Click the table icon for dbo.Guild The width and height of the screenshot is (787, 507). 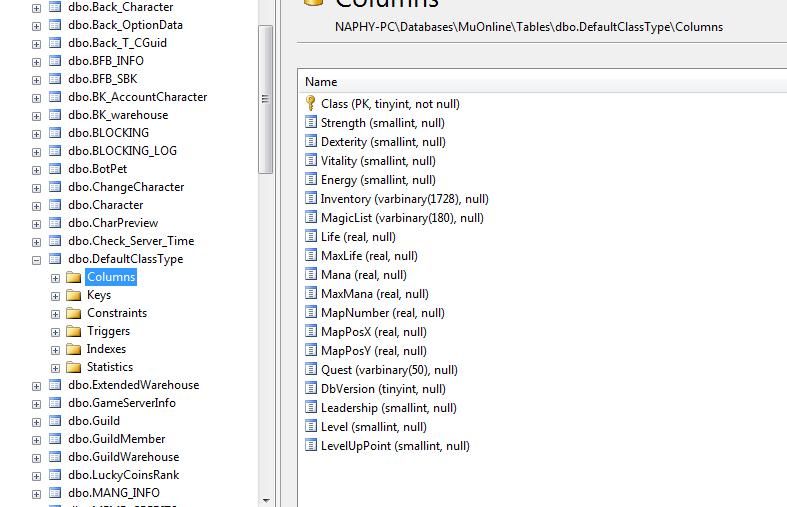pyautogui.click(x=55, y=421)
